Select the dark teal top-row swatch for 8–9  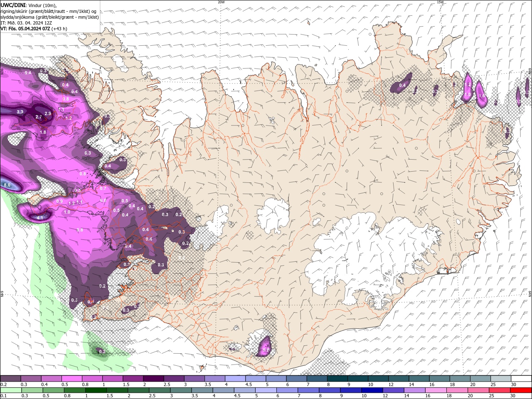tap(337, 379)
